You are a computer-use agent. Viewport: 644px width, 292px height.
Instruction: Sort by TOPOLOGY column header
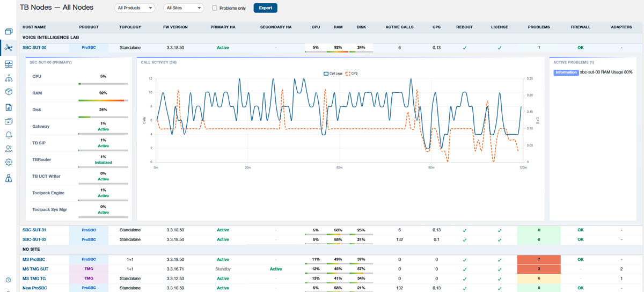130,27
